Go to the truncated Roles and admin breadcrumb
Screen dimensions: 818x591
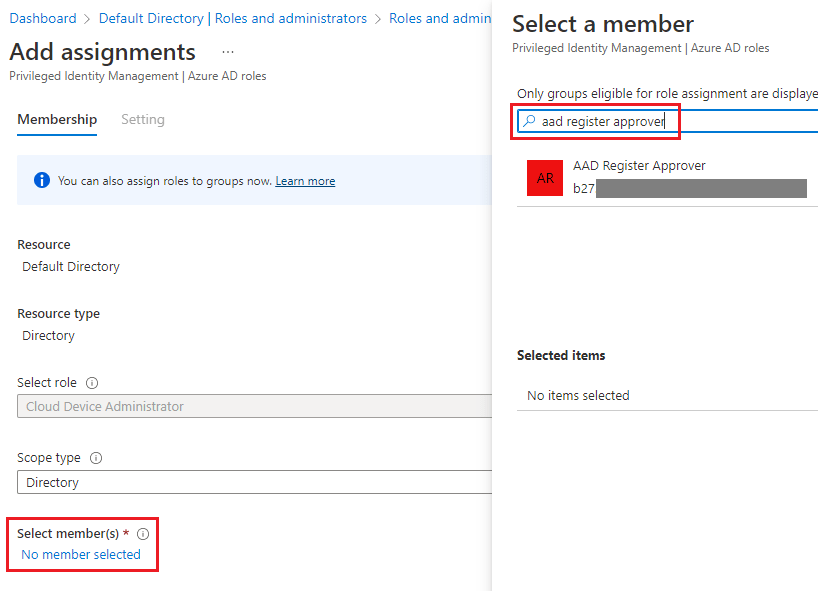pyautogui.click(x=439, y=18)
